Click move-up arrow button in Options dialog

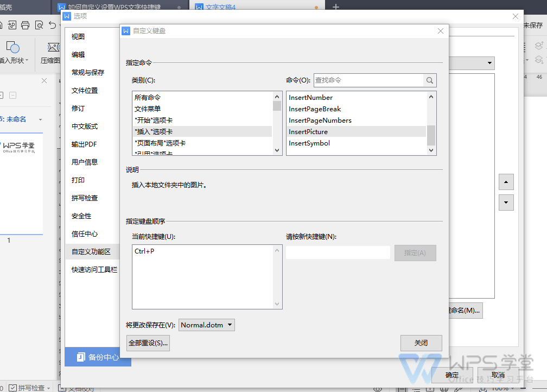pos(506,182)
